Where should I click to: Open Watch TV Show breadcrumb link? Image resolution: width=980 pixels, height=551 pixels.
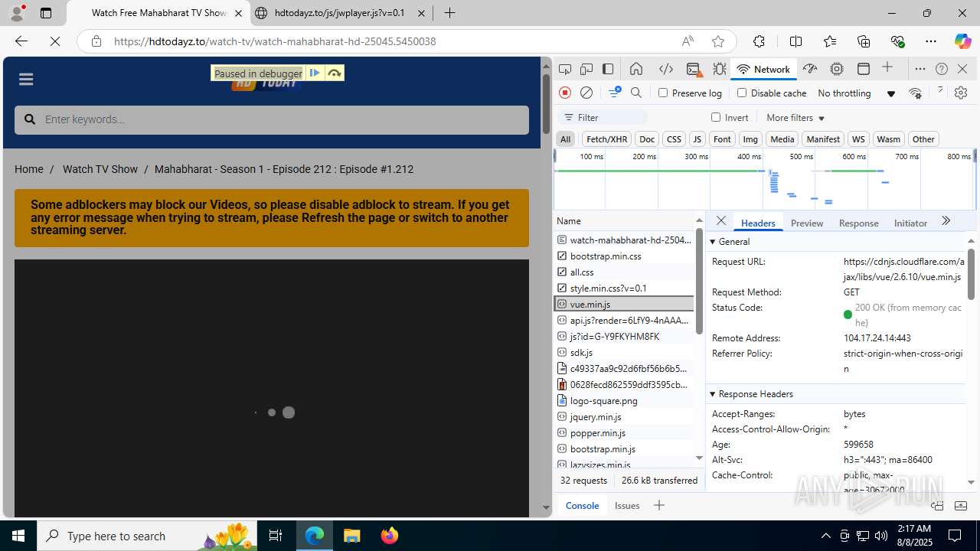pos(100,169)
